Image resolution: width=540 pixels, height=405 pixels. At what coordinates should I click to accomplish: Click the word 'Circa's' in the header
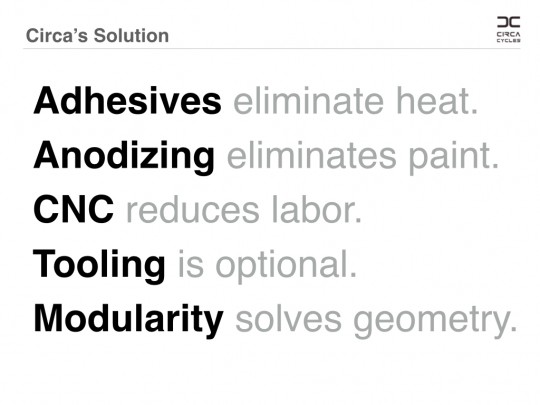57,36
